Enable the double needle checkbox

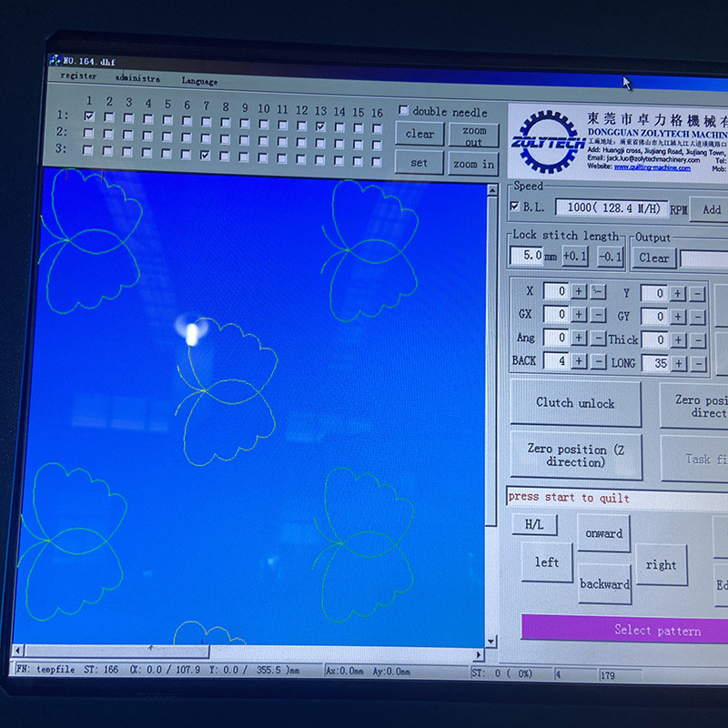click(x=403, y=110)
